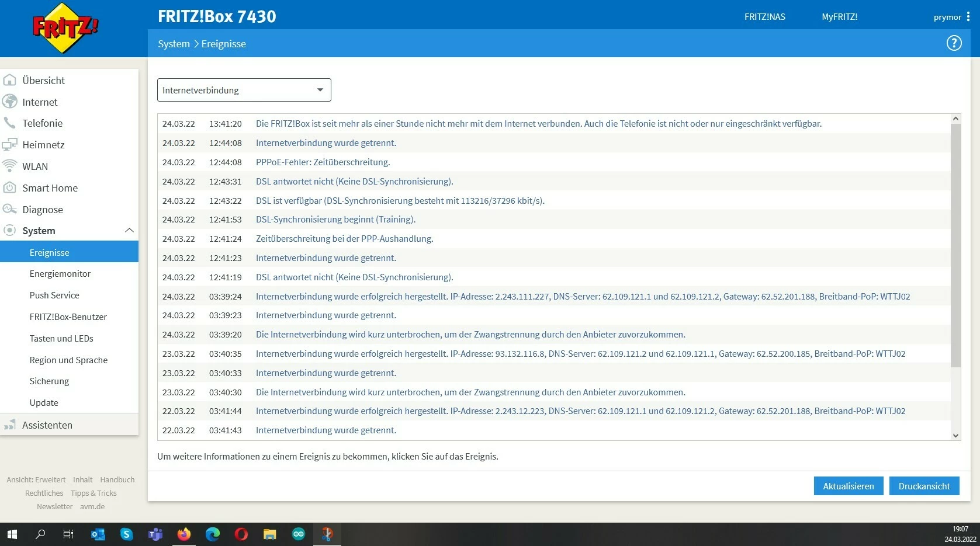Click Ansicht: Erweitert footer link
The height and width of the screenshot is (546, 980).
coord(36,479)
